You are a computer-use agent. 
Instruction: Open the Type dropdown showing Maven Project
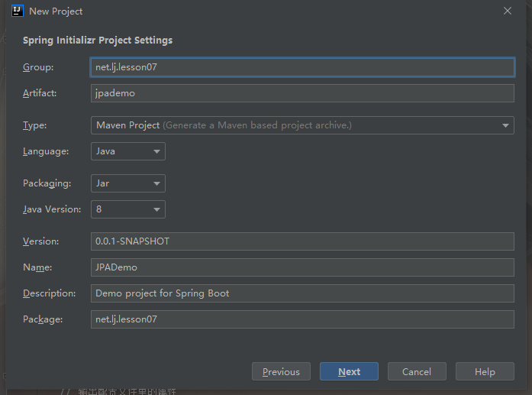click(x=302, y=125)
